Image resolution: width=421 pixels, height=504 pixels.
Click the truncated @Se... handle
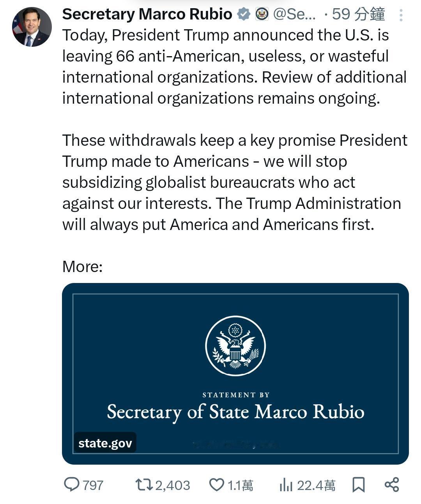click(295, 14)
